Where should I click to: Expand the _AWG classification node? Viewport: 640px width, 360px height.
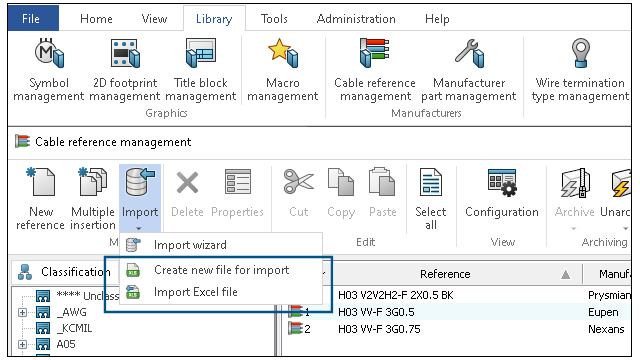pyautogui.click(x=22, y=313)
